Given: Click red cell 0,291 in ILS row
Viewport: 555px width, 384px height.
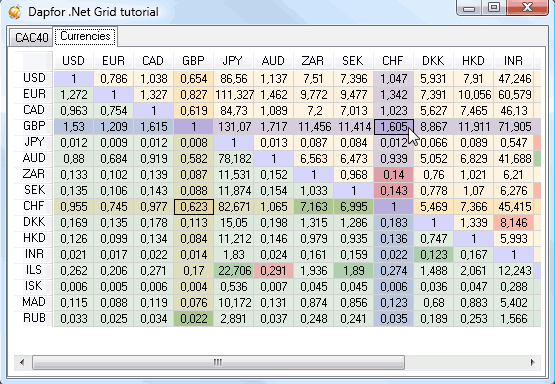Looking at the screenshot, I should 274,271.
